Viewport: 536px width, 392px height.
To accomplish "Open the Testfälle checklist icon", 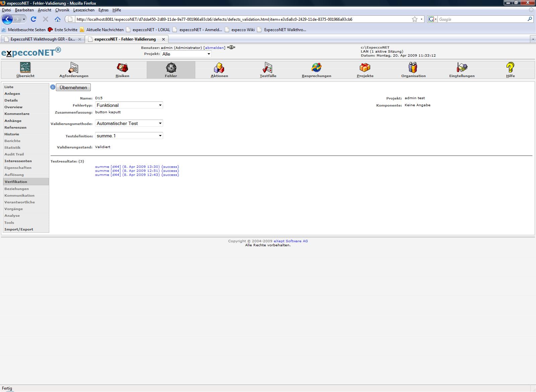I will 268,68.
